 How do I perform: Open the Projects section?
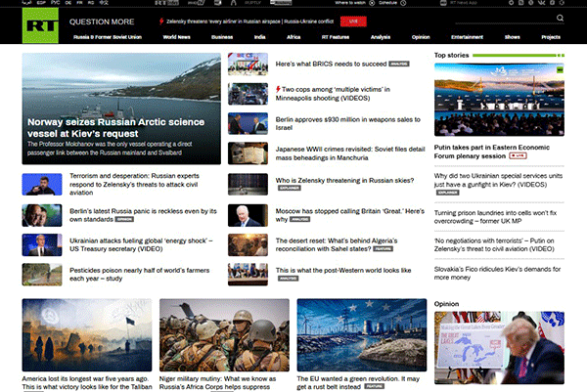(x=551, y=37)
